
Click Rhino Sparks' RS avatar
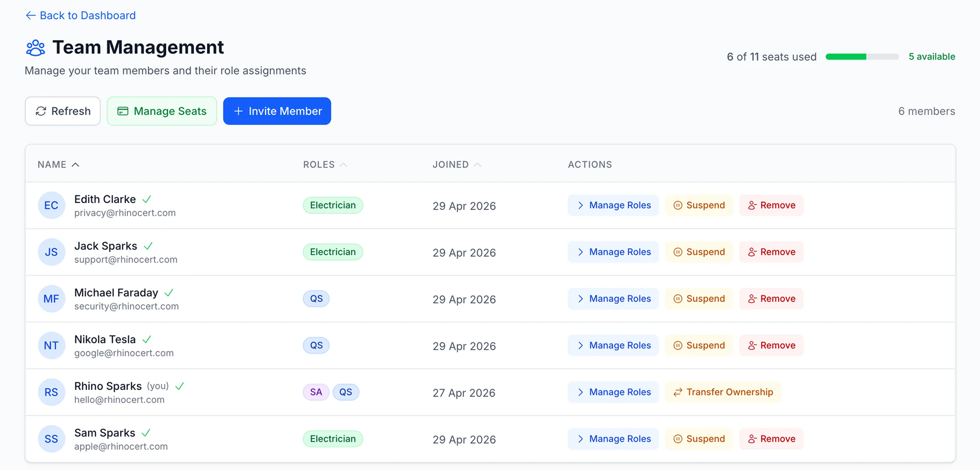51,392
